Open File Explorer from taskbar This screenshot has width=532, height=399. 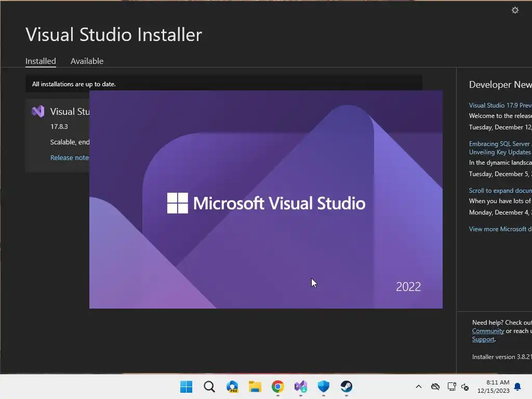pyautogui.click(x=255, y=387)
